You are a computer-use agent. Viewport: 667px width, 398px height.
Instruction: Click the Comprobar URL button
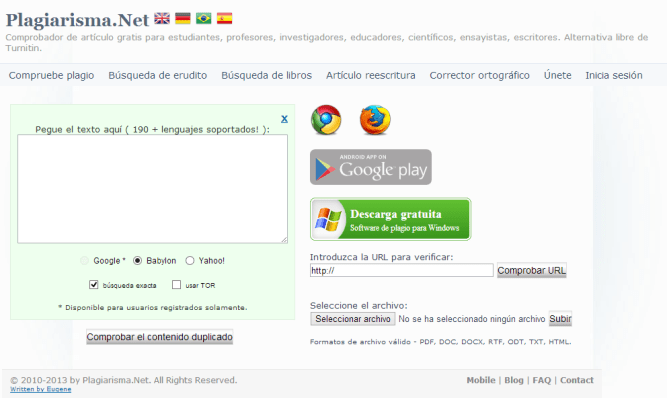(x=532, y=270)
